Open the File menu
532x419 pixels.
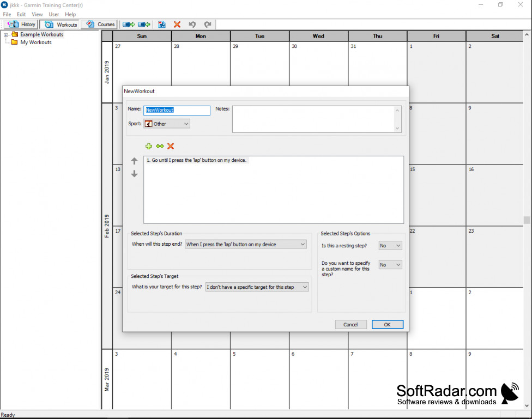point(7,14)
